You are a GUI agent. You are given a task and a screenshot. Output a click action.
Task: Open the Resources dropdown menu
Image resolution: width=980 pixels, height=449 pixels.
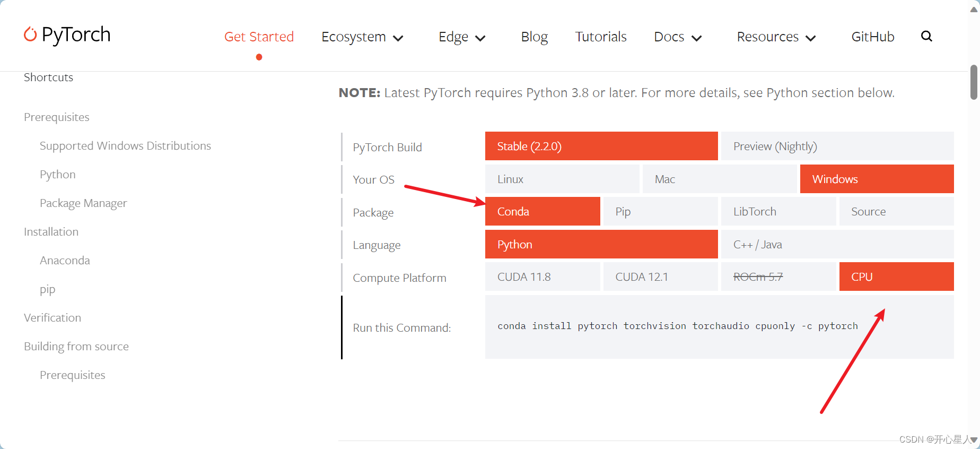[776, 37]
